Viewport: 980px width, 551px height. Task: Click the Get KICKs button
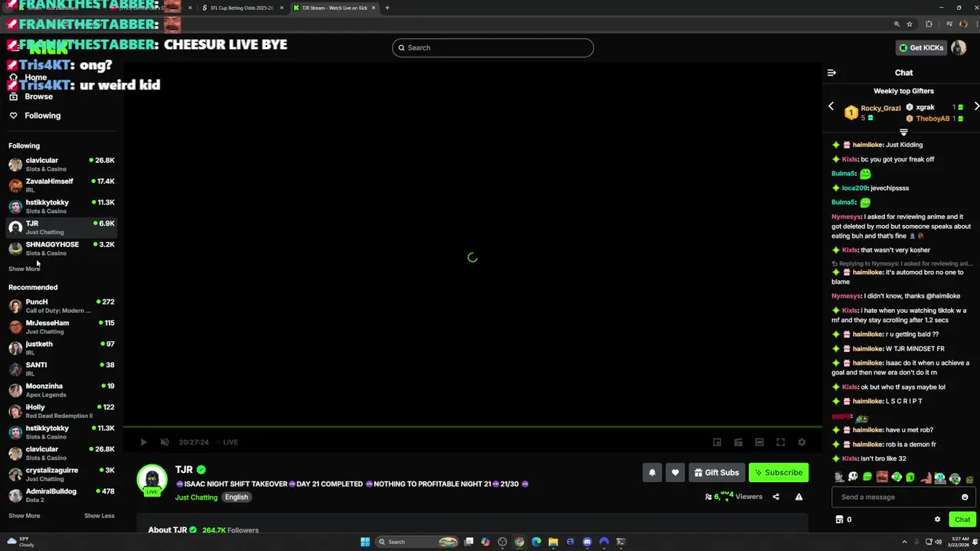coord(921,47)
